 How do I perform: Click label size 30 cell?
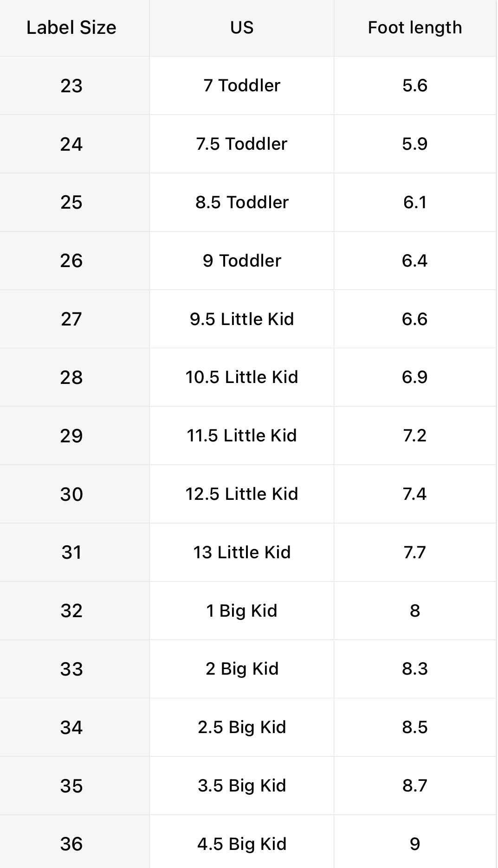(x=71, y=494)
